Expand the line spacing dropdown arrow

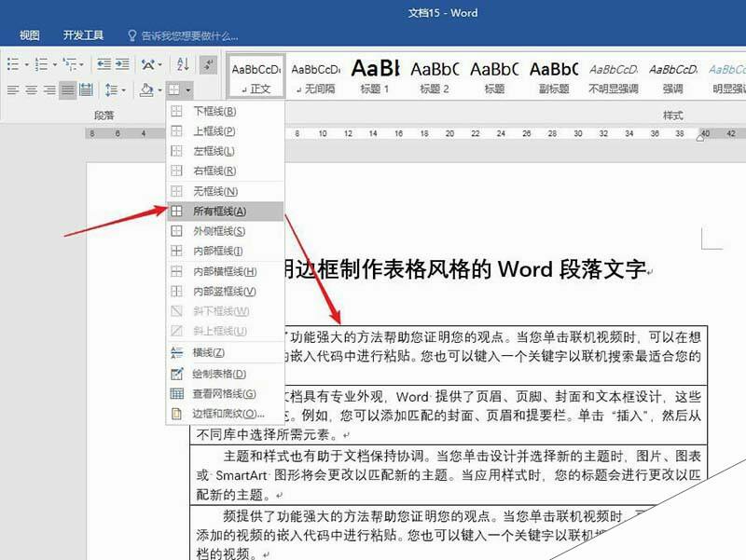click(124, 89)
